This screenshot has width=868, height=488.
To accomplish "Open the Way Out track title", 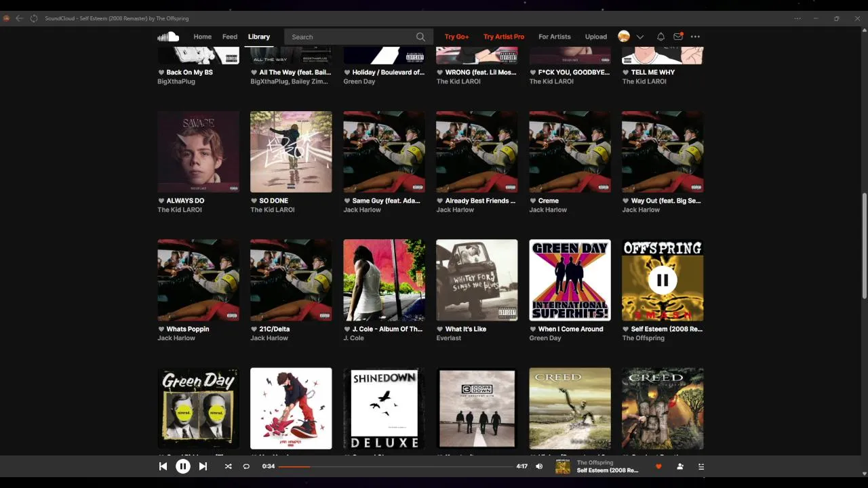I will click(x=666, y=201).
